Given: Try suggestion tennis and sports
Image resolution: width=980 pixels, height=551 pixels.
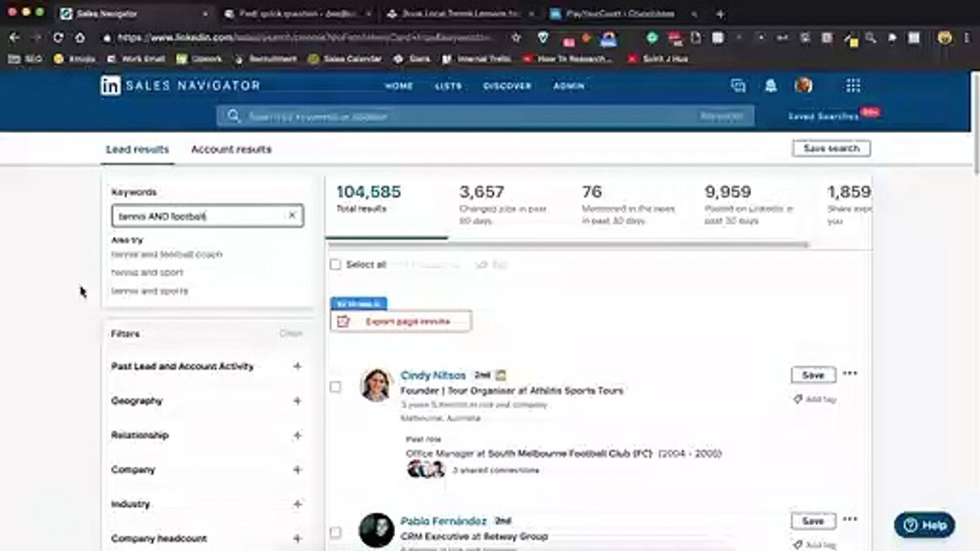Looking at the screenshot, I should [150, 291].
